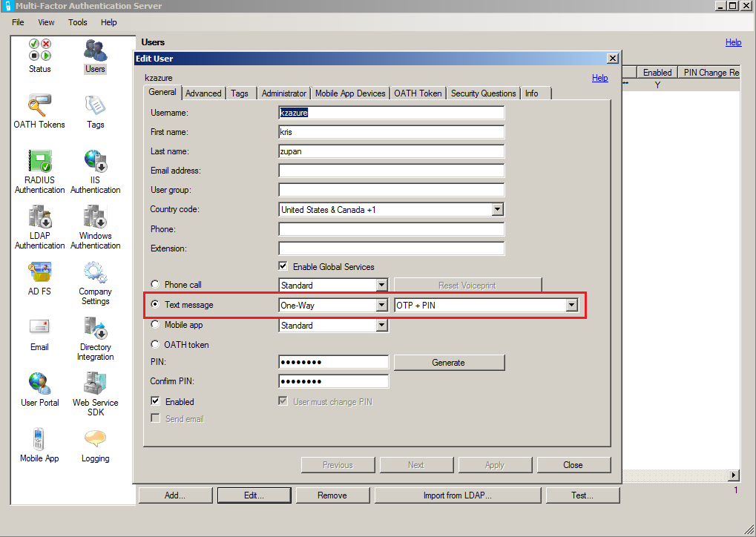Switch to the Advanced tab
Image resolution: width=756 pixels, height=537 pixels.
203,93
